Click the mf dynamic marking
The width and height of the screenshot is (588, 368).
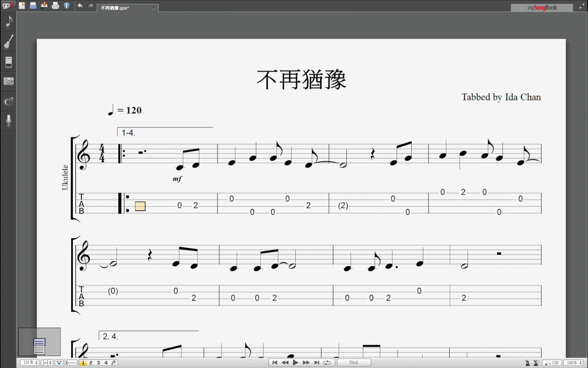pos(177,179)
